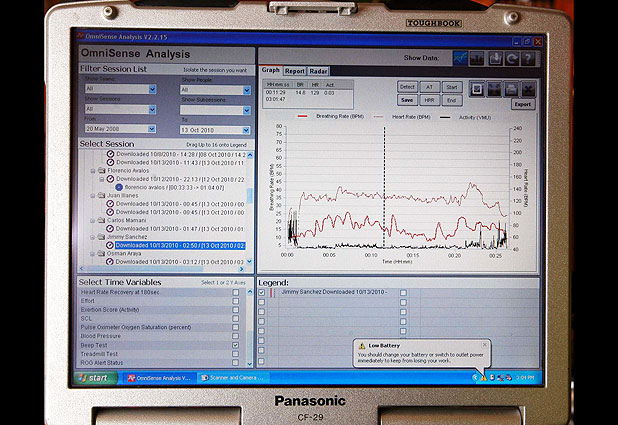Click the AT button

pyautogui.click(x=430, y=87)
